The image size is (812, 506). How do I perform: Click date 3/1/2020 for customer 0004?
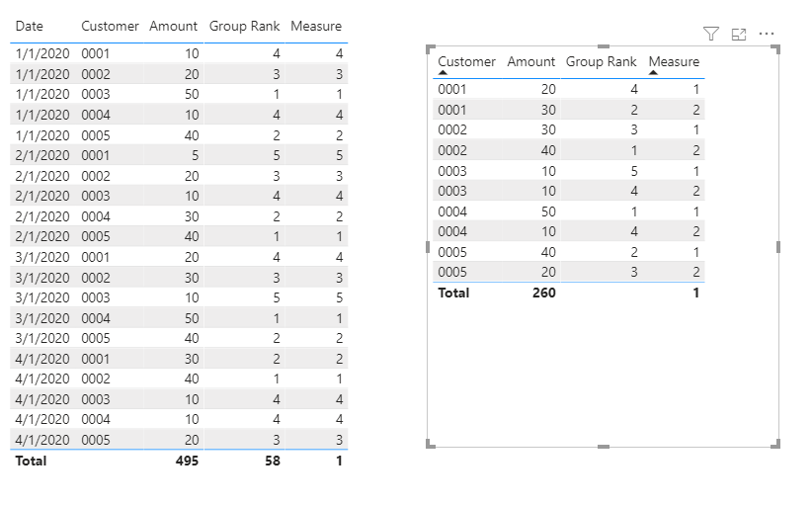tap(42, 318)
